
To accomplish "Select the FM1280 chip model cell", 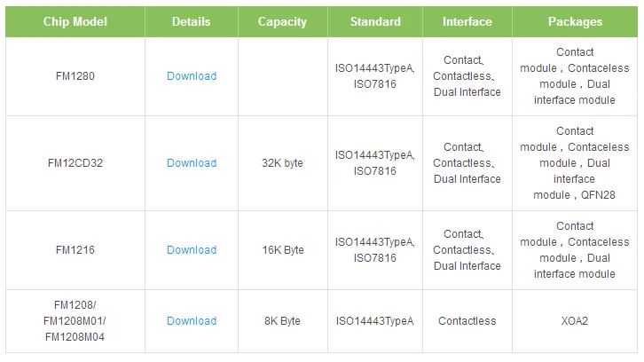I will click(x=75, y=76).
